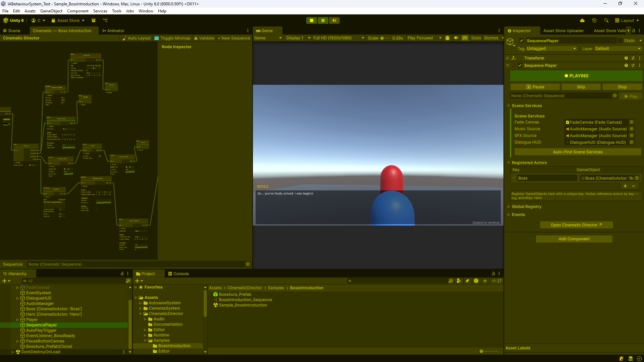Open the undo history clock icon

[594, 20]
